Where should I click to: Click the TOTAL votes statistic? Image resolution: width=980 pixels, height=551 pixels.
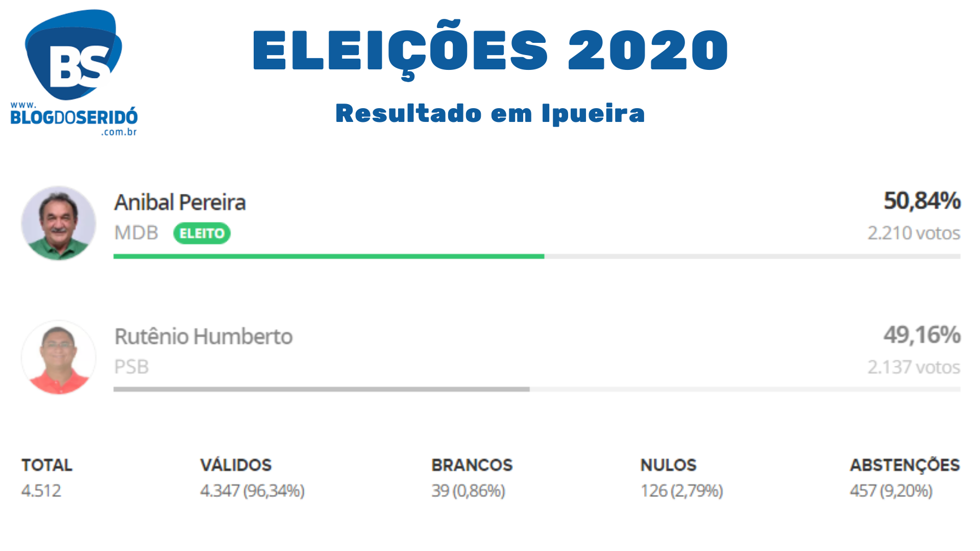coord(46,478)
